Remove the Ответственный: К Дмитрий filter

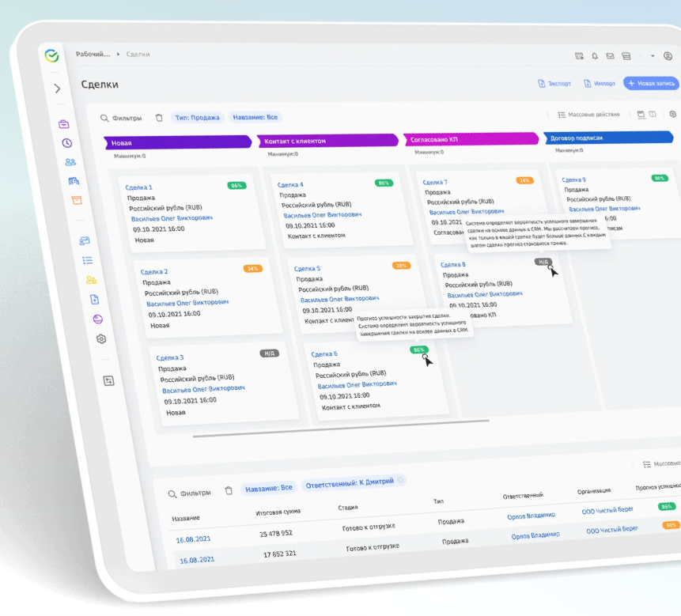coord(400,480)
